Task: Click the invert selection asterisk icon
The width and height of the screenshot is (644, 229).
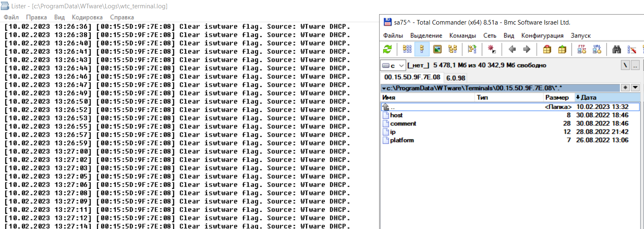Action: coord(492,50)
